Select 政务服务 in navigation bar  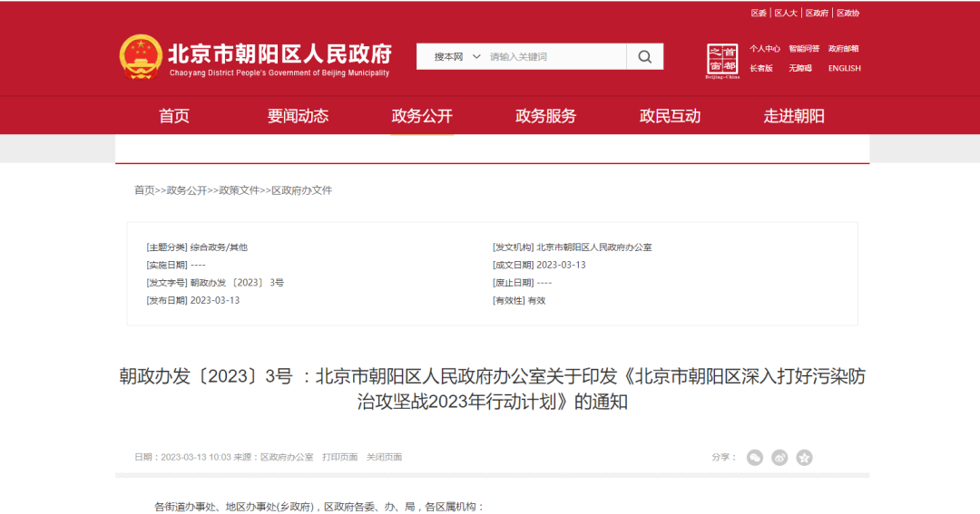pyautogui.click(x=545, y=116)
